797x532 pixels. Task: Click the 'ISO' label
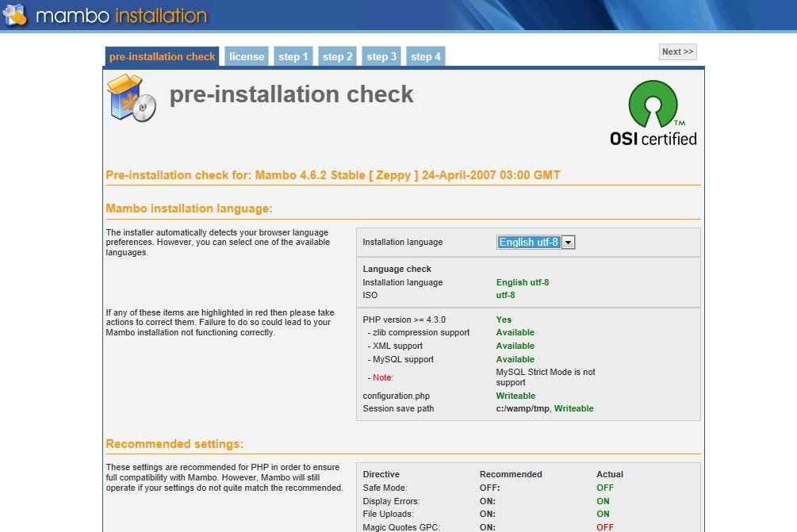pyautogui.click(x=370, y=295)
